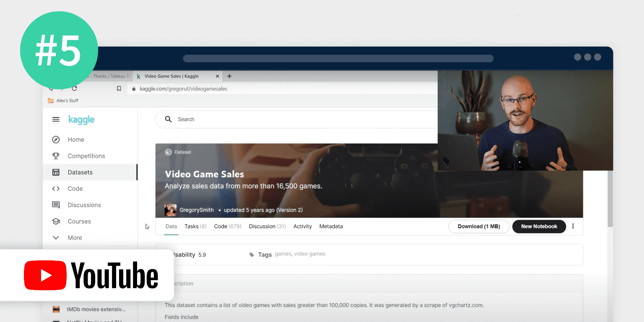Open the three-dot dataset options menu

click(x=573, y=226)
